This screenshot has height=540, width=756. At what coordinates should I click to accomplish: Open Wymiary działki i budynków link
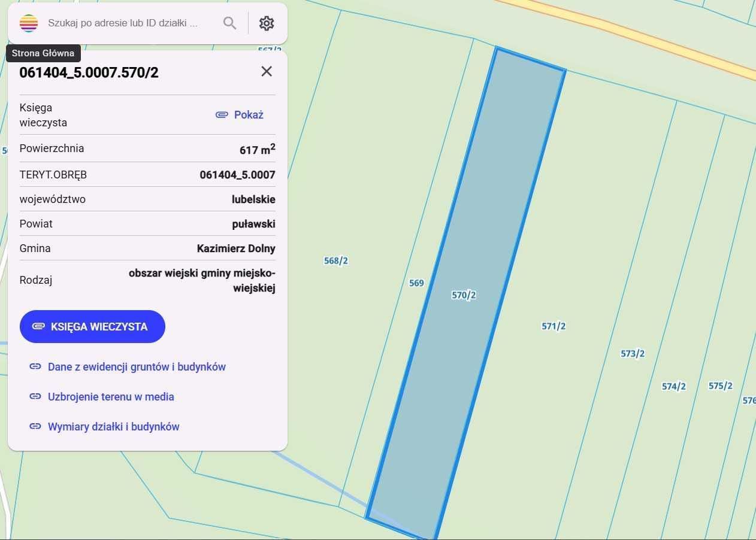tap(114, 427)
